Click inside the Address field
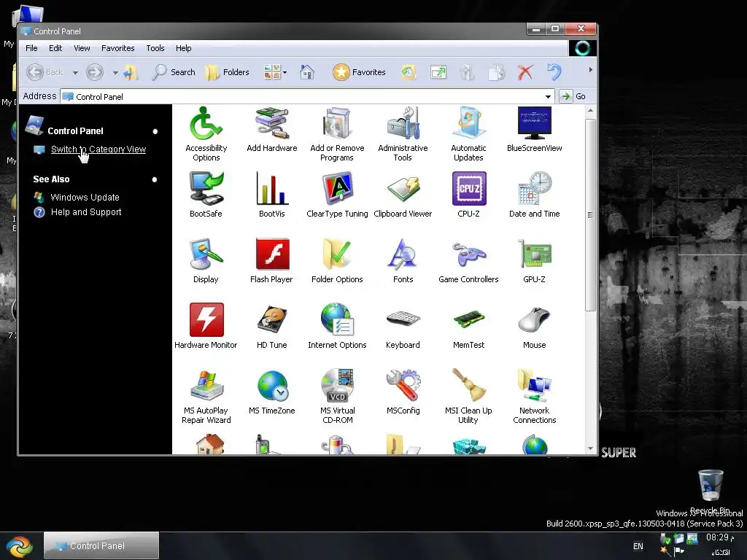The image size is (747, 560). [307, 97]
